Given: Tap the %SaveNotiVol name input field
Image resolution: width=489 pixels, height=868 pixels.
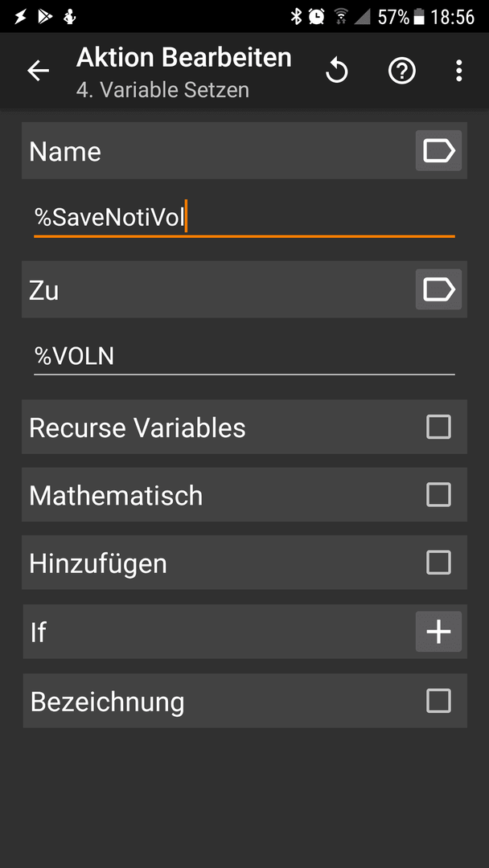Looking at the screenshot, I should coord(244,218).
